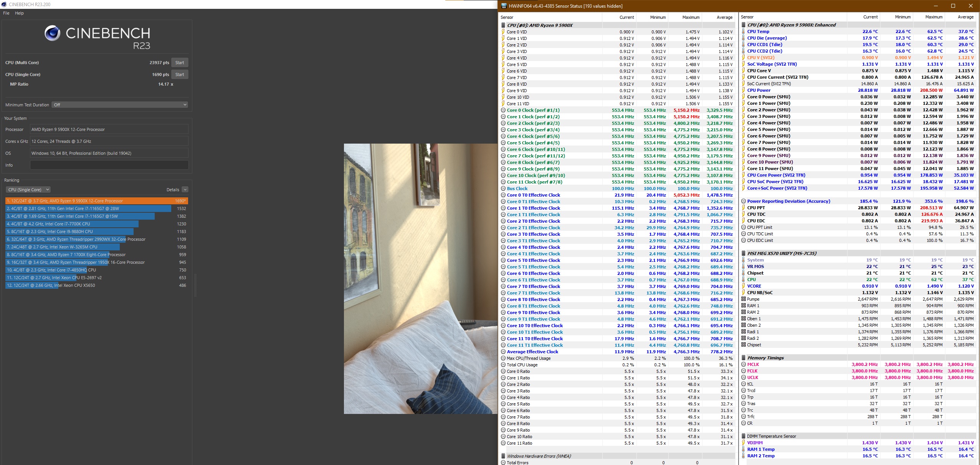The image size is (980, 465).
Task: Expand the ranking Details arrow
Action: point(185,190)
